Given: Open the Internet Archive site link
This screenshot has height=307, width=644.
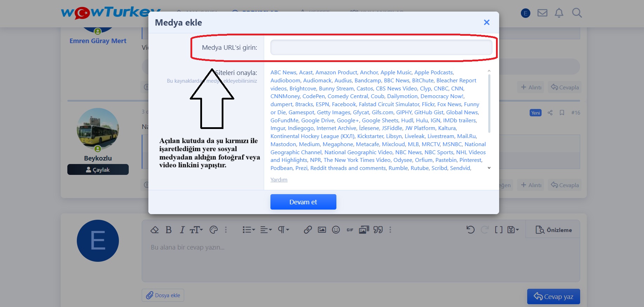Looking at the screenshot, I should [336, 128].
